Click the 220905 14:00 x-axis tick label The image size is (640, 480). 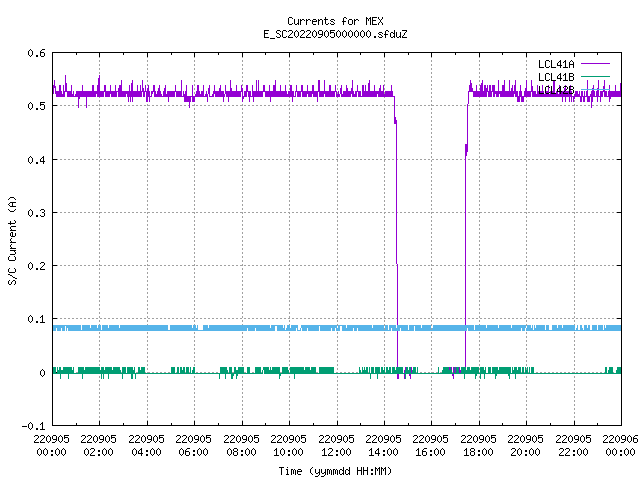383,445
